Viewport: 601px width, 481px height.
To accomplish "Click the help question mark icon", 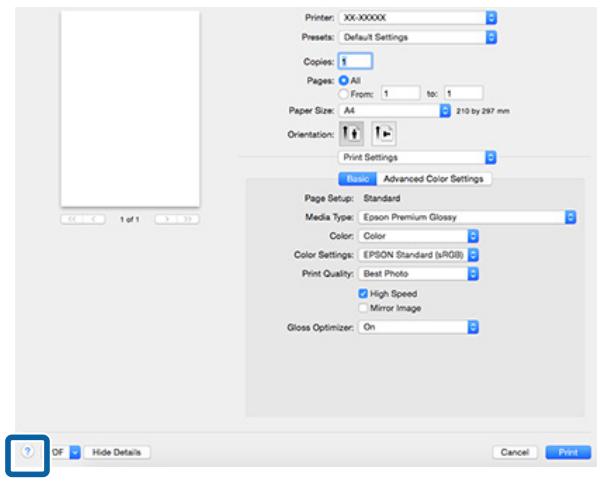I will [27, 452].
